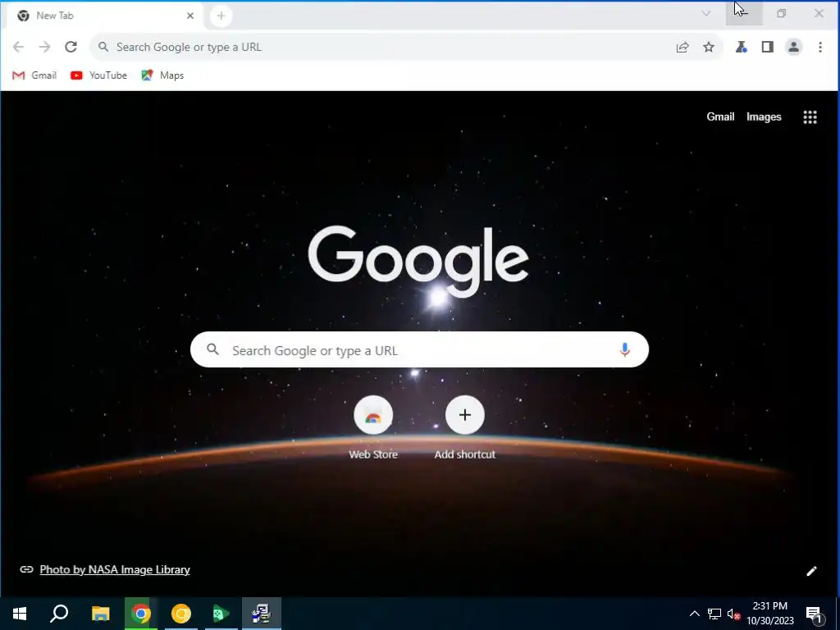Image resolution: width=840 pixels, height=630 pixels.
Task: Open the YouTube bookmark
Action: point(98,75)
